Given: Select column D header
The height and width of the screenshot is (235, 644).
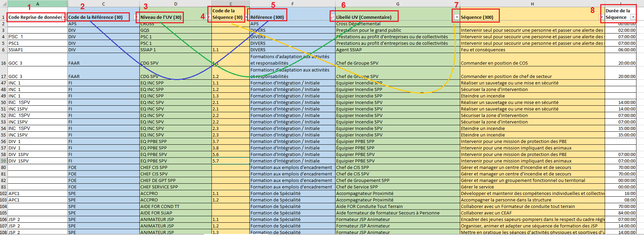Looking at the screenshot, I should point(176,4).
